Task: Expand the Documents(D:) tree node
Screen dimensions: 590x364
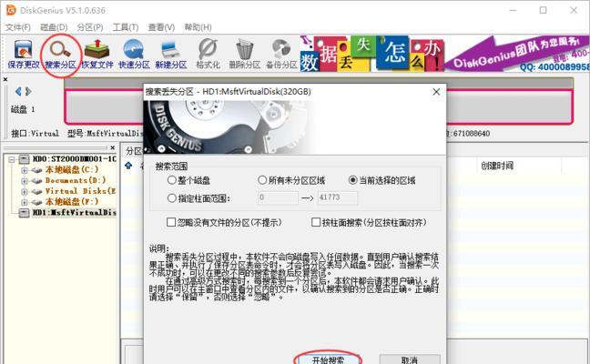Action: (x=24, y=181)
